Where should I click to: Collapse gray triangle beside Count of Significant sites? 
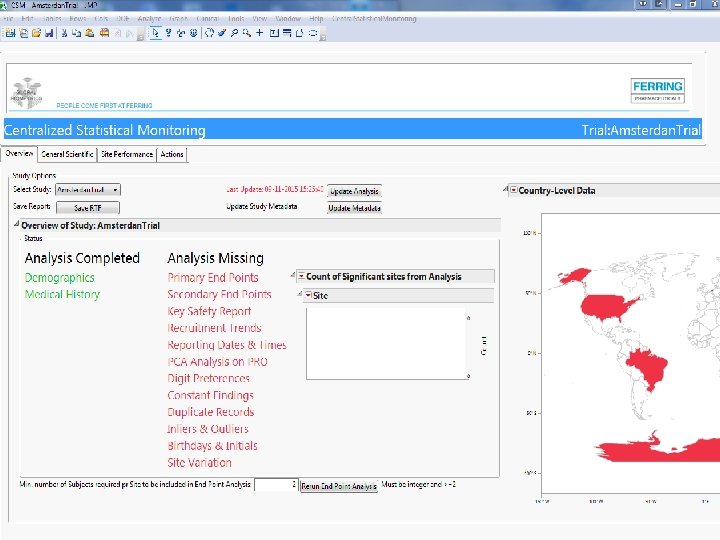tap(293, 275)
